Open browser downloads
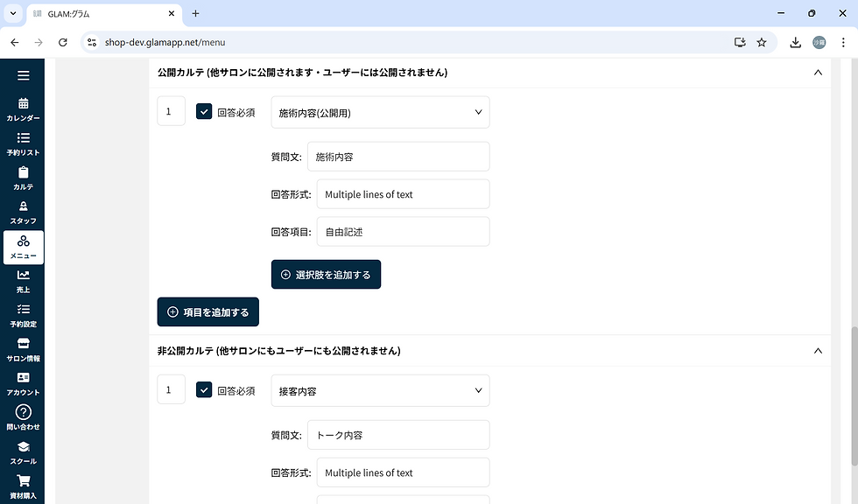This screenshot has width=858, height=504. (795, 42)
